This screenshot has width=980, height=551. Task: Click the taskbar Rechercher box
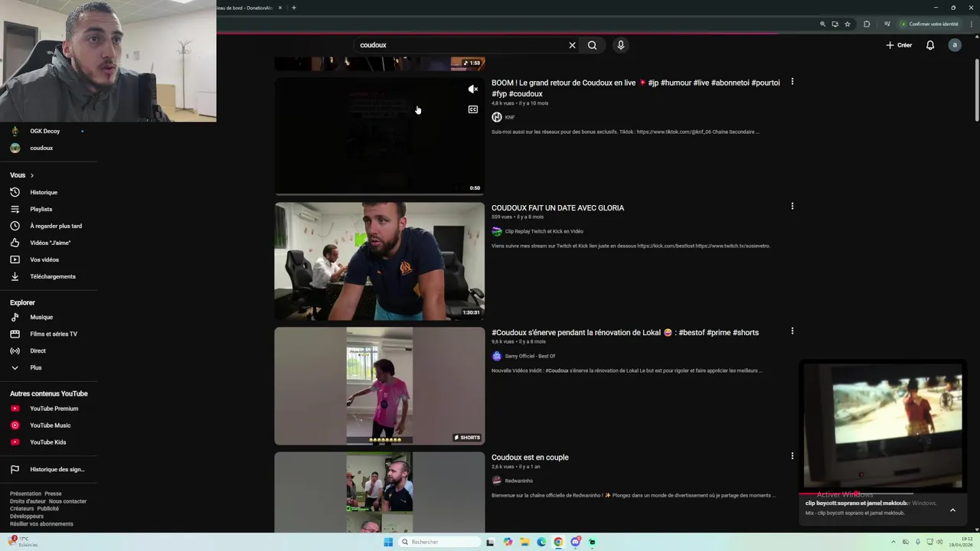[x=440, y=542]
